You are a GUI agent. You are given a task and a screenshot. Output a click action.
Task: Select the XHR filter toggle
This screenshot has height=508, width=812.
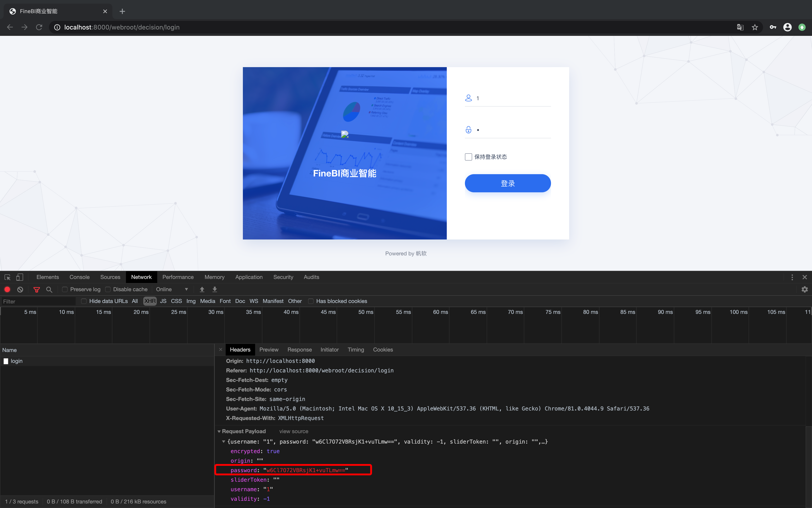[150, 301]
